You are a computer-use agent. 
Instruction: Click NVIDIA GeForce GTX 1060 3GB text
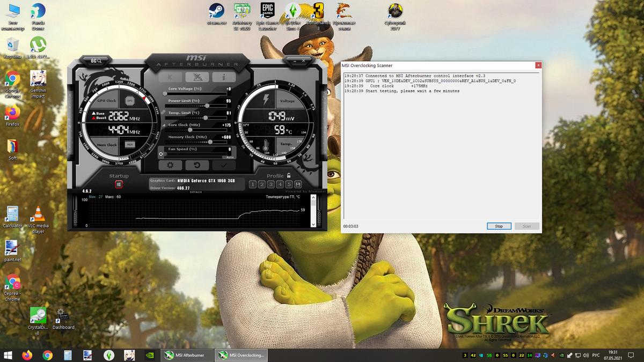(x=206, y=181)
